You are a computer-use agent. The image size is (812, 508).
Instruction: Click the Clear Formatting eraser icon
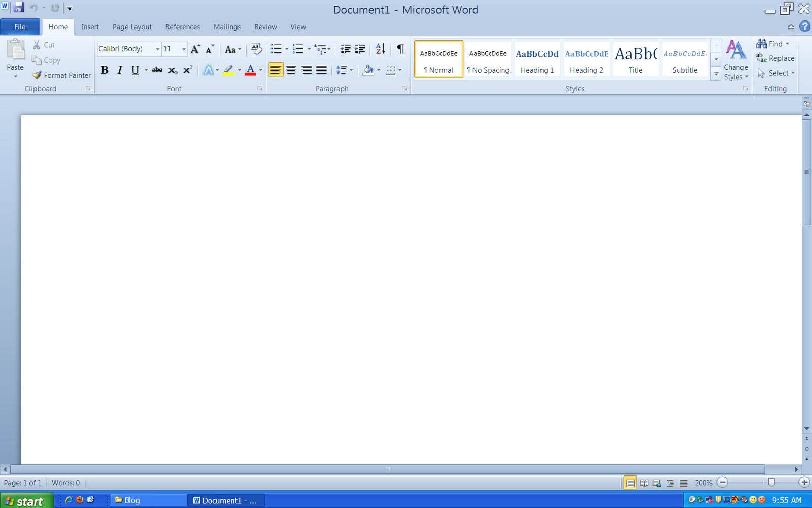tap(256, 49)
